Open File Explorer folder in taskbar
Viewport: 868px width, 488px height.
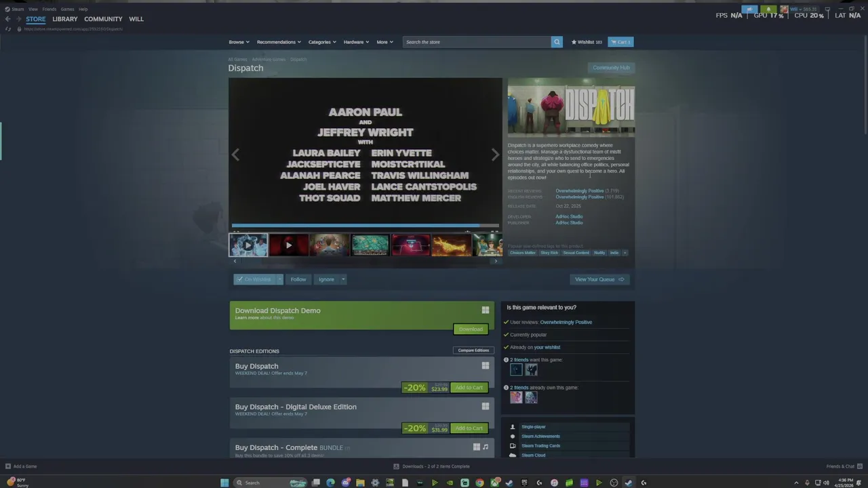click(360, 483)
